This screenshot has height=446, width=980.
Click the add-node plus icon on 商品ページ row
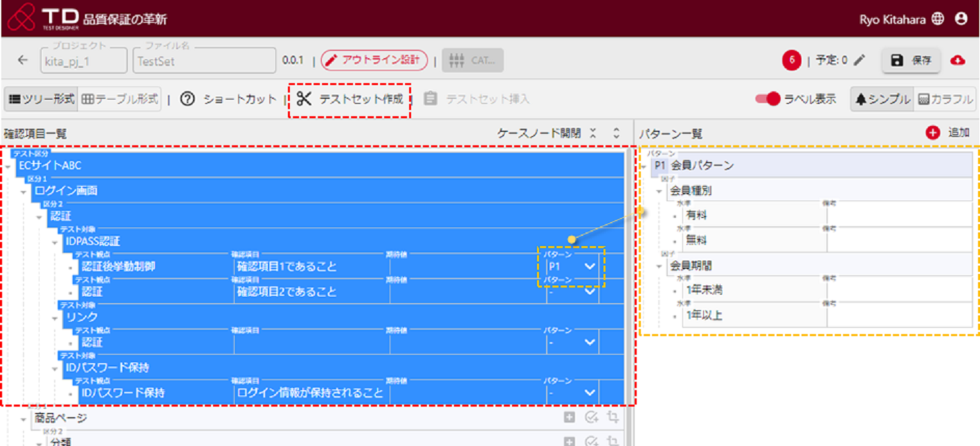pos(569,417)
